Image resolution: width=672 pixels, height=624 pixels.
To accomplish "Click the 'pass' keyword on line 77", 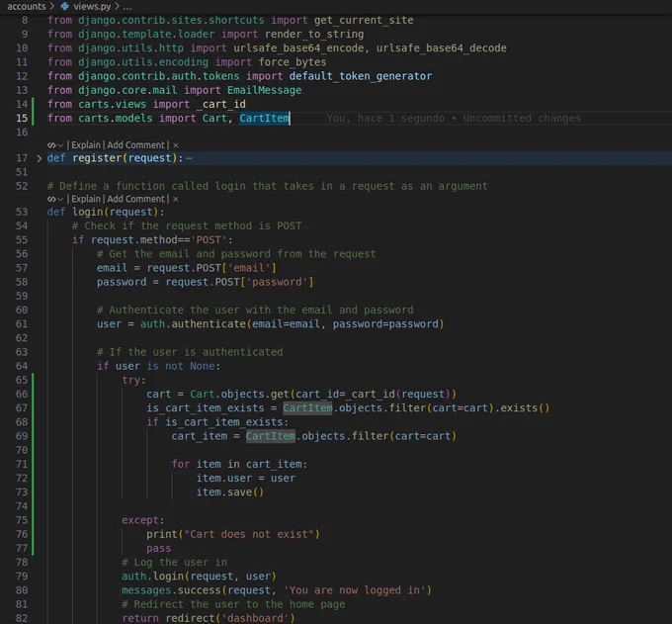I will [158, 549].
